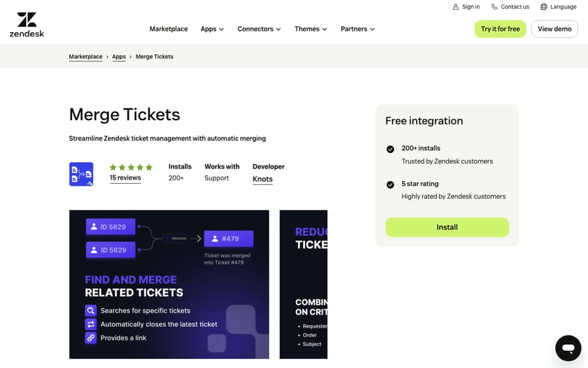Click the Language globe icon
The image size is (588, 368).
(544, 7)
